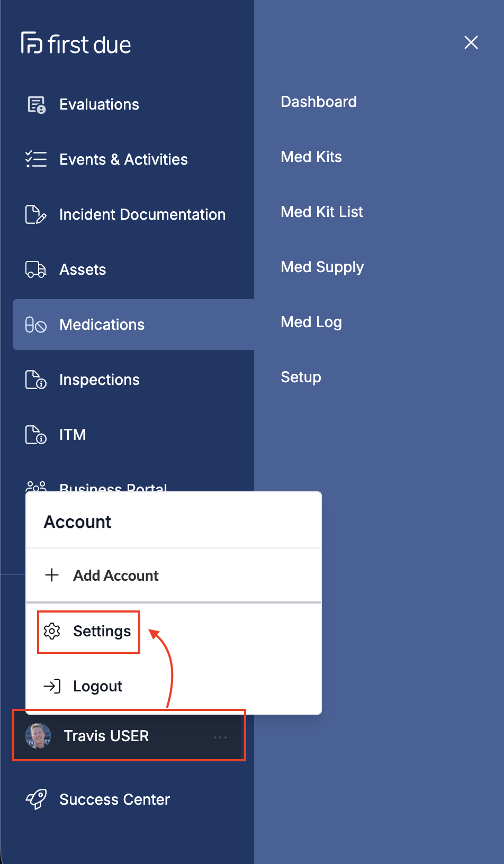Go to Incident Documentation
Image resolution: width=504 pixels, height=864 pixels.
coord(142,214)
